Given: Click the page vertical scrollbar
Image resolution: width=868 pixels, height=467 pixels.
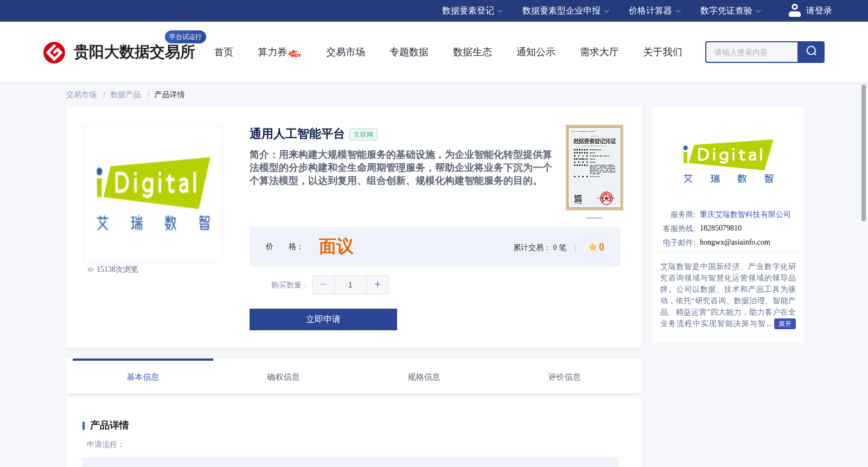Looking at the screenshot, I should (864, 152).
